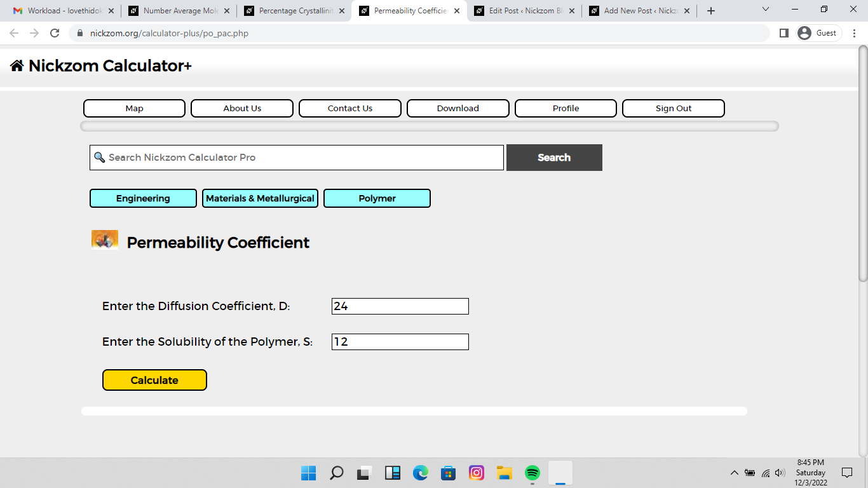Click the Diffusion Coefficient input showing 24
868x488 pixels.
click(x=400, y=306)
